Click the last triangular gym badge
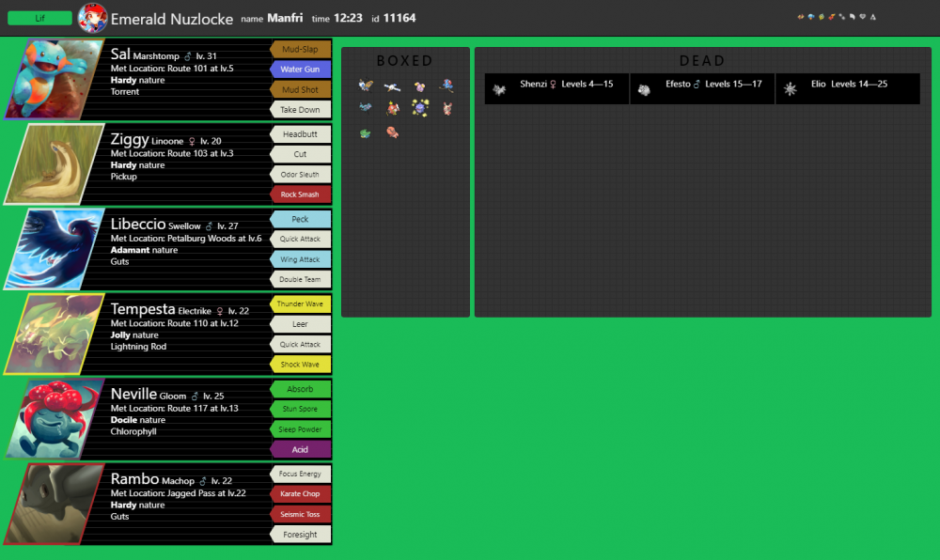Screen dimensions: 940x560 (x=873, y=17)
